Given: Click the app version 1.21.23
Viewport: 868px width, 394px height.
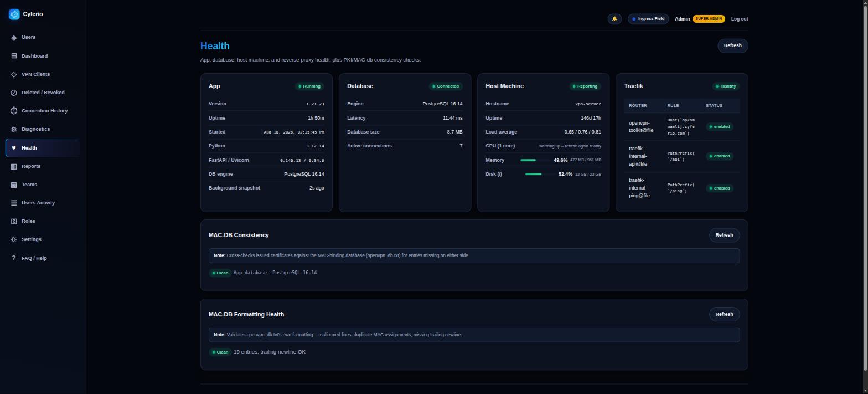Looking at the screenshot, I should (315, 104).
